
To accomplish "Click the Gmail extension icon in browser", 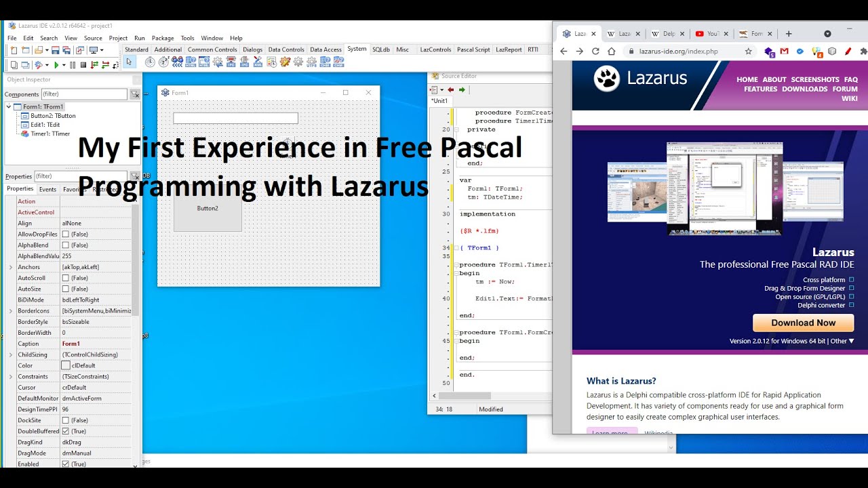I will [x=785, y=51].
